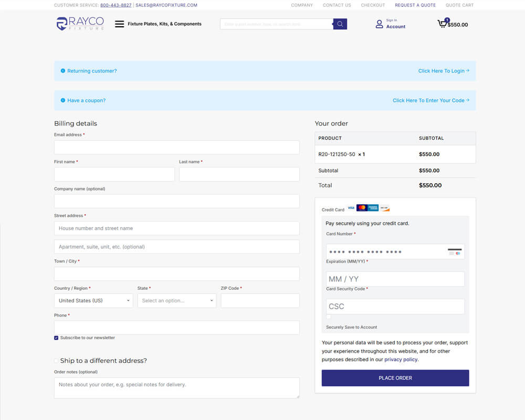Click the Rayco Fixture logo
The width and height of the screenshot is (525, 420).
click(80, 24)
